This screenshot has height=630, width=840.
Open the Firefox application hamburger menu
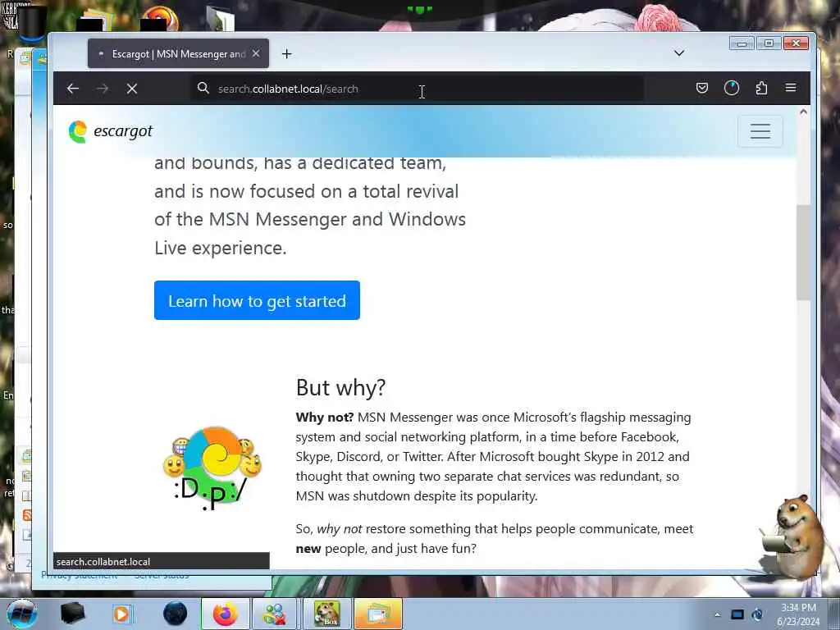point(791,87)
